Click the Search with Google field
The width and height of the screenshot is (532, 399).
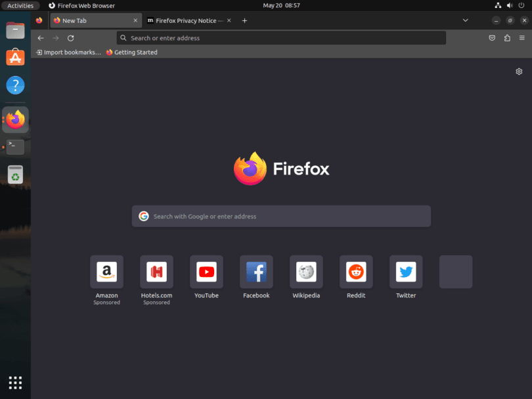[281, 216]
